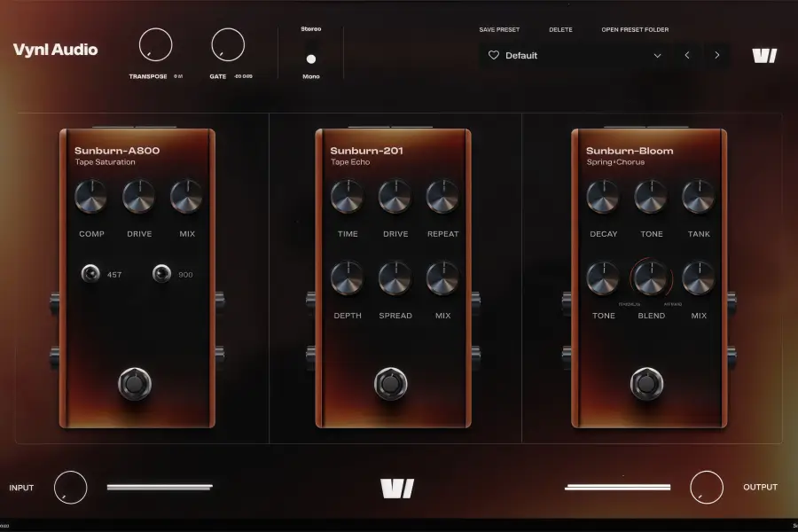Click the MIX knob on Sunburn-201
The height and width of the screenshot is (532, 798).
click(x=442, y=278)
